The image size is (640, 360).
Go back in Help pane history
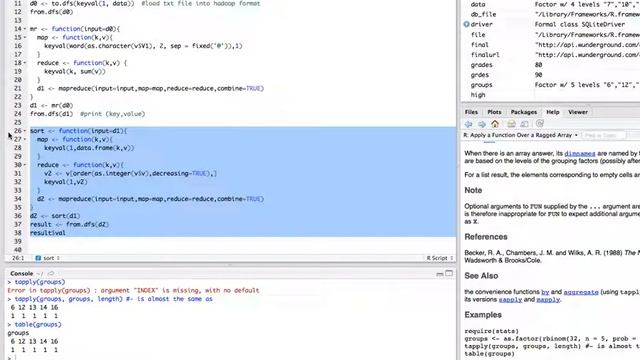(x=469, y=124)
